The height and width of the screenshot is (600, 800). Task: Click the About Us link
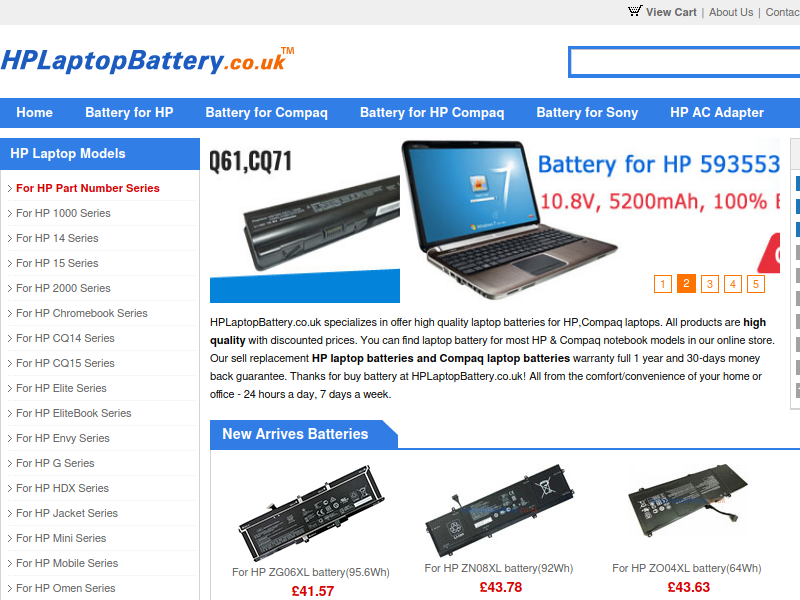tap(731, 12)
